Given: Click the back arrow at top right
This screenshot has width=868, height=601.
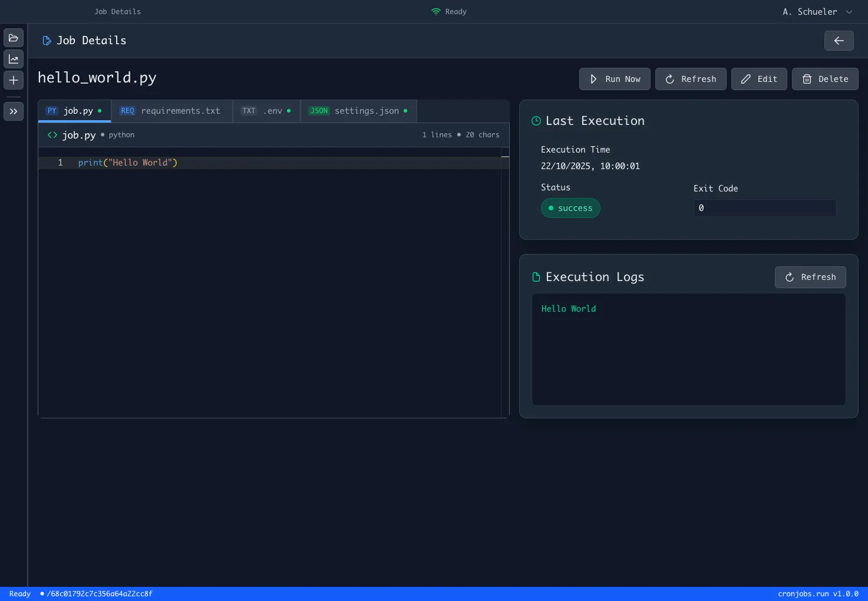Looking at the screenshot, I should (x=839, y=41).
